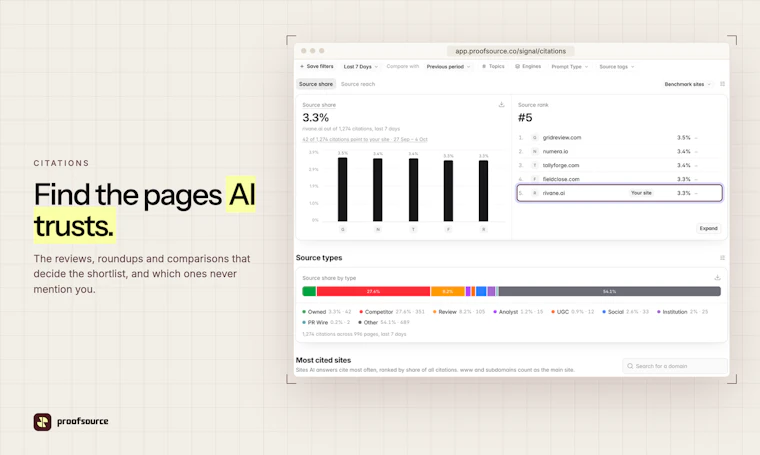760x455 pixels.
Task: Toggle the PR Wire legend item
Action: click(x=326, y=322)
